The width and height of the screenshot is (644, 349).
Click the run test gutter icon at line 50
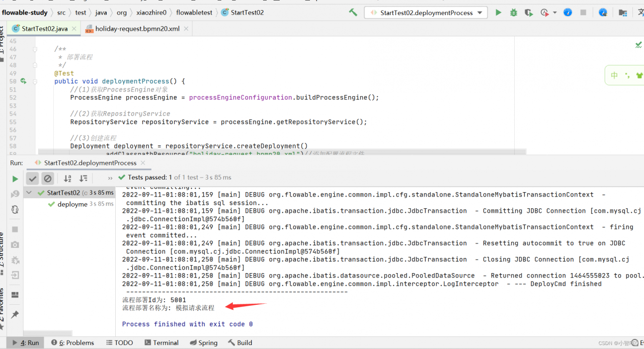pos(24,81)
